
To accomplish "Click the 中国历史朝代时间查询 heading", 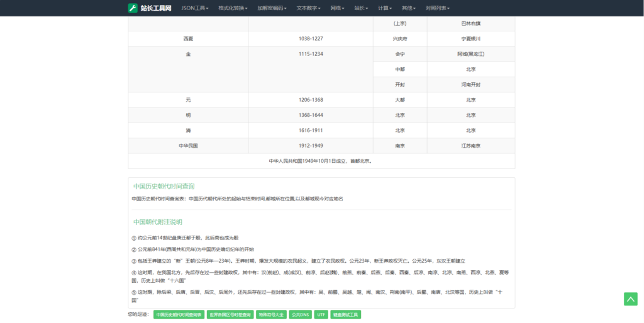I will point(164,187).
